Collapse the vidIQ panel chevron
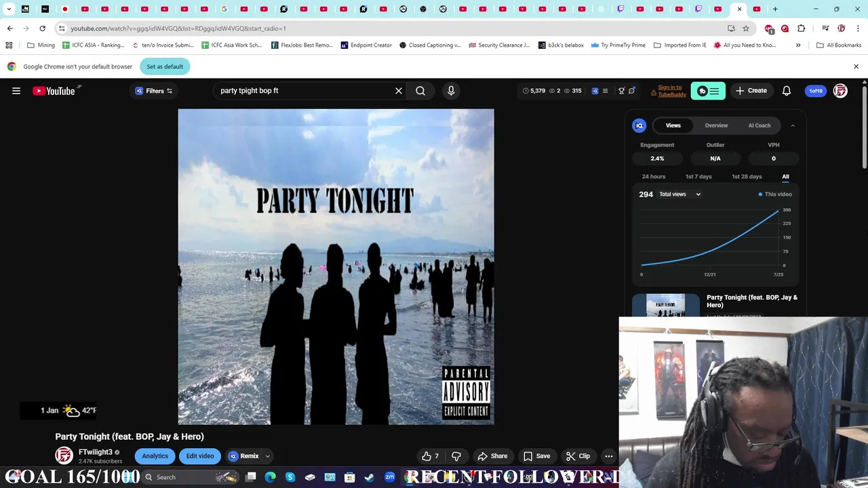The height and width of the screenshot is (488, 868). pyautogui.click(x=793, y=125)
